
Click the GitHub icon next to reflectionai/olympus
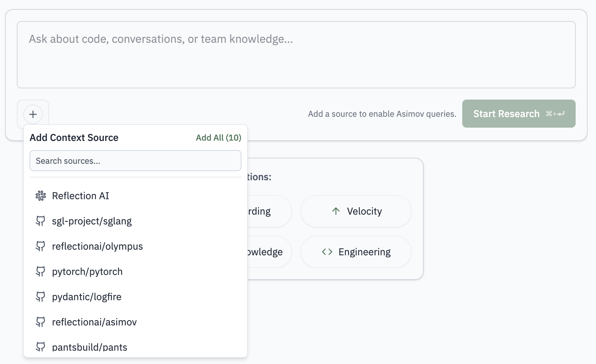[41, 246]
